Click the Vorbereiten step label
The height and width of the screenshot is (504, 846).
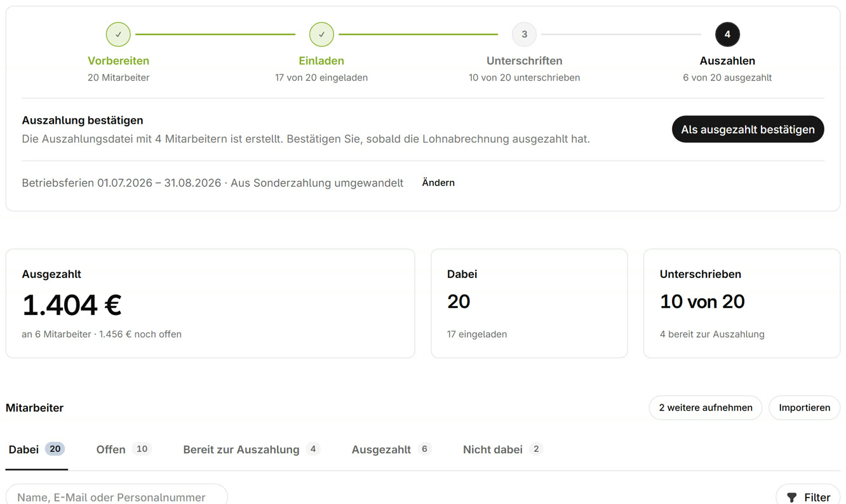click(x=118, y=61)
